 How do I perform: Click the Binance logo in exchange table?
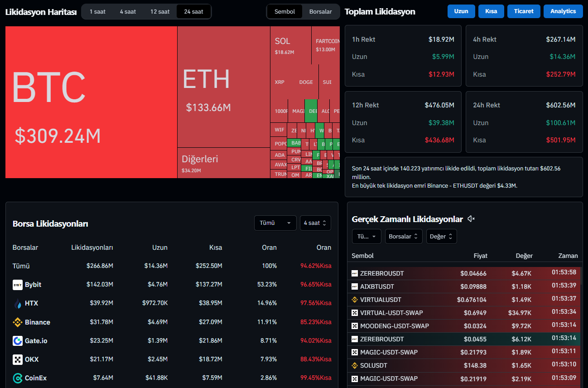click(18, 322)
